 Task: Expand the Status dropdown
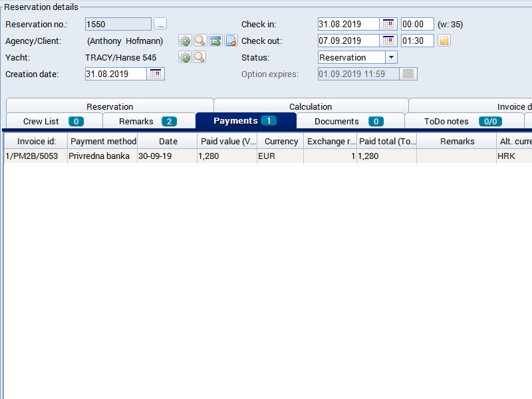[x=391, y=58]
